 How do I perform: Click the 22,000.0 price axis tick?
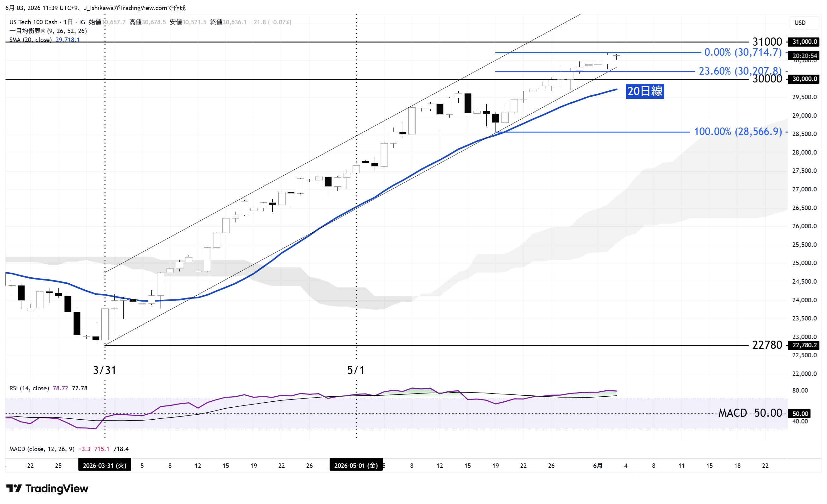(x=804, y=373)
